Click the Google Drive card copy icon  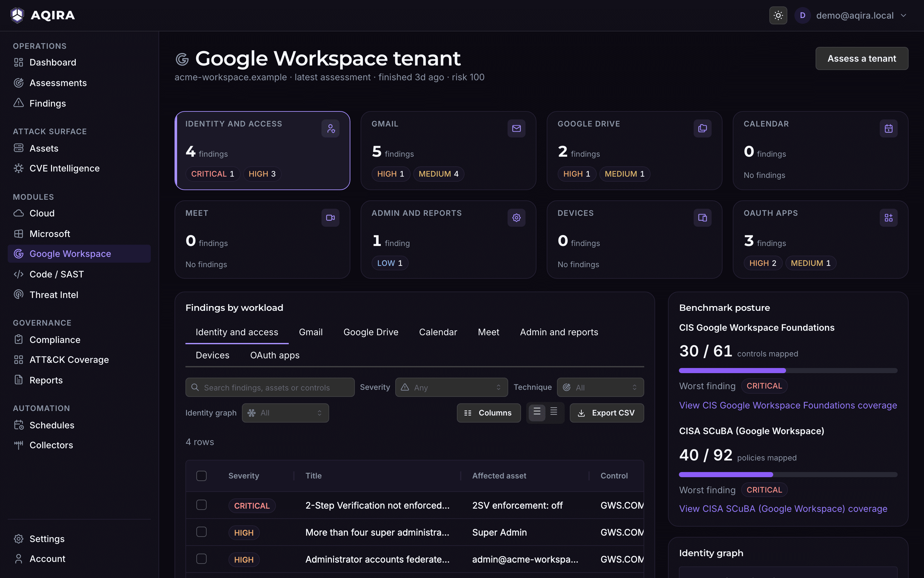click(702, 128)
